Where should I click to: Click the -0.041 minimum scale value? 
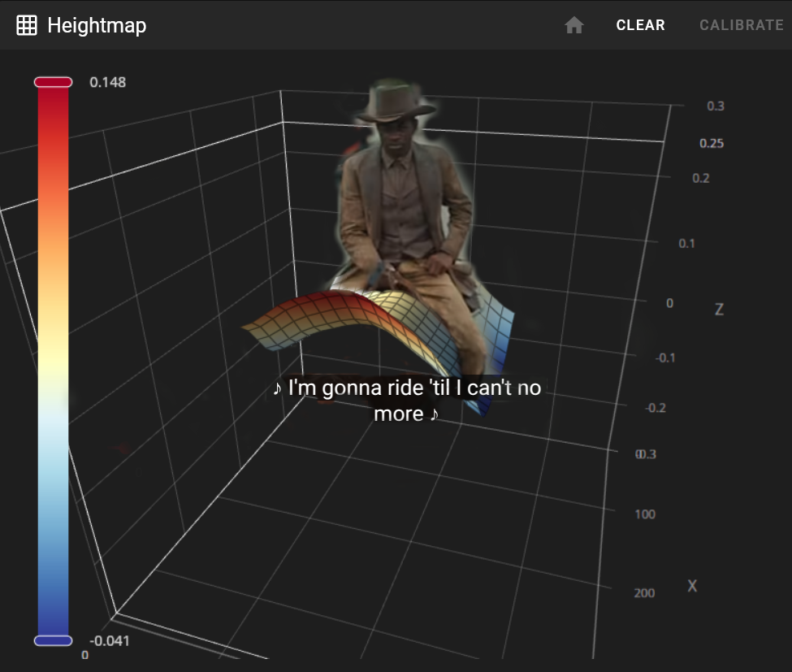110,640
